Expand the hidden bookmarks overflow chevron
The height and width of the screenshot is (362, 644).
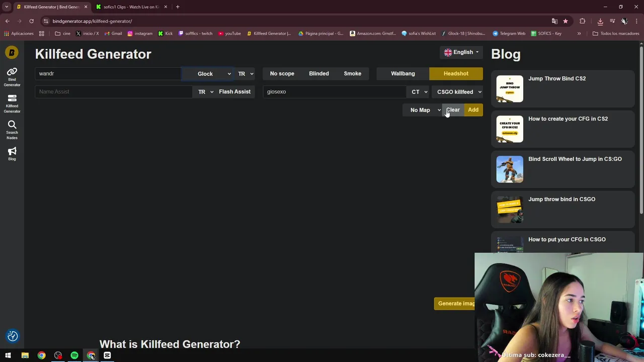tap(579, 34)
